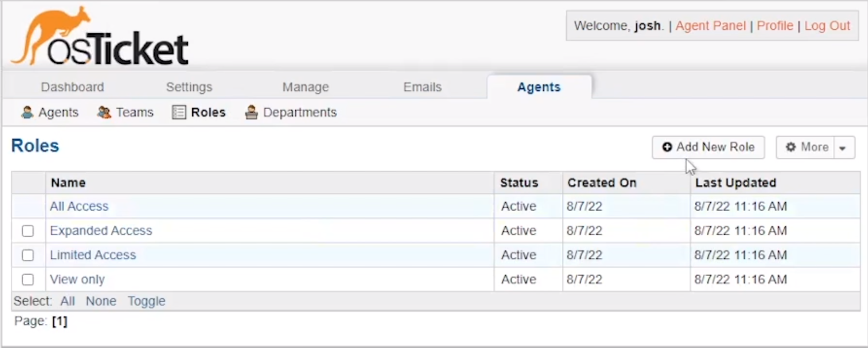The width and height of the screenshot is (868, 348).
Task: Check the Expanded Access checkbox
Action: [x=28, y=231]
